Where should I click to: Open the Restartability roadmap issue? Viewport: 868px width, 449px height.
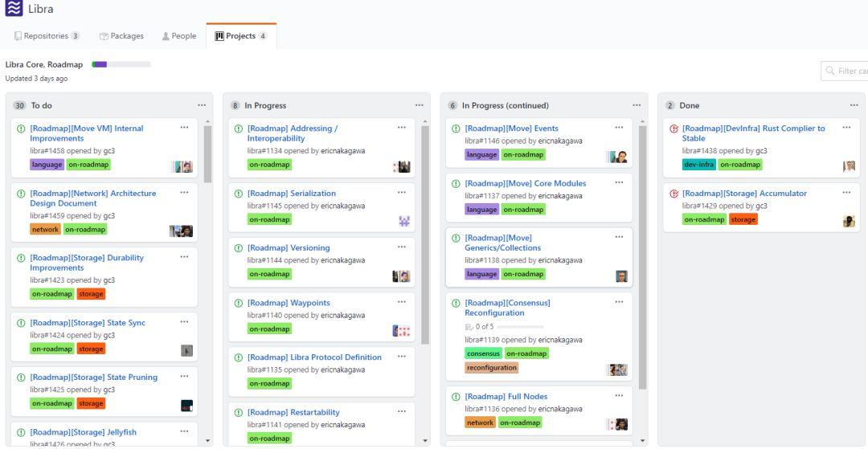click(x=293, y=413)
